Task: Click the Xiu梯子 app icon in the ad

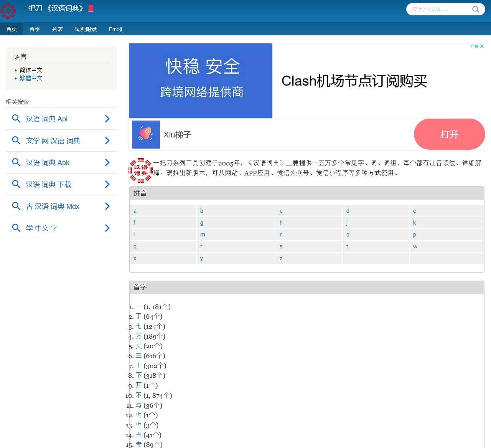Action: pyautogui.click(x=146, y=134)
